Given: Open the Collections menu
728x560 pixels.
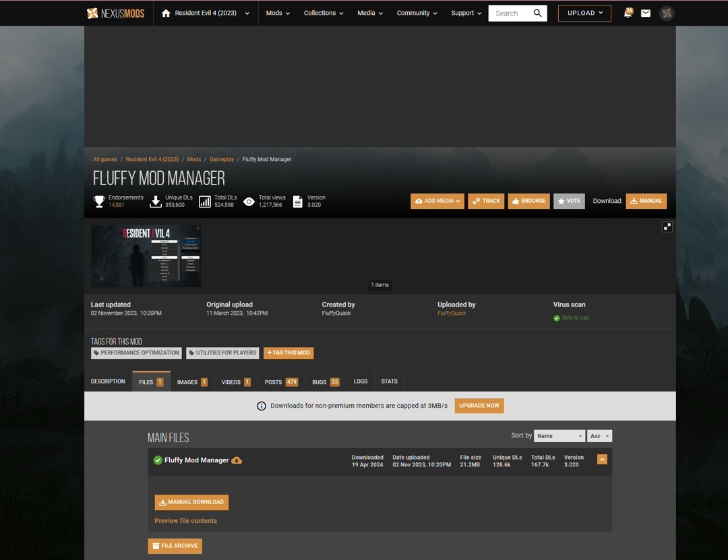Looking at the screenshot, I should point(324,13).
